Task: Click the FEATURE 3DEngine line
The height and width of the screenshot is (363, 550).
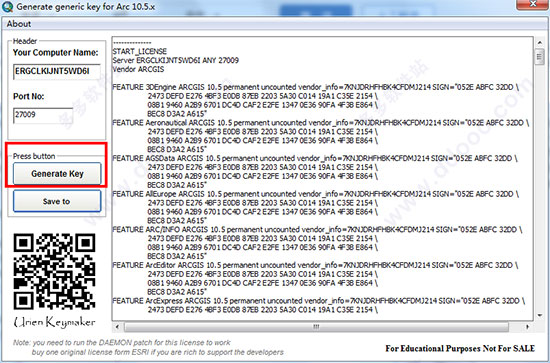Action: 315,87
